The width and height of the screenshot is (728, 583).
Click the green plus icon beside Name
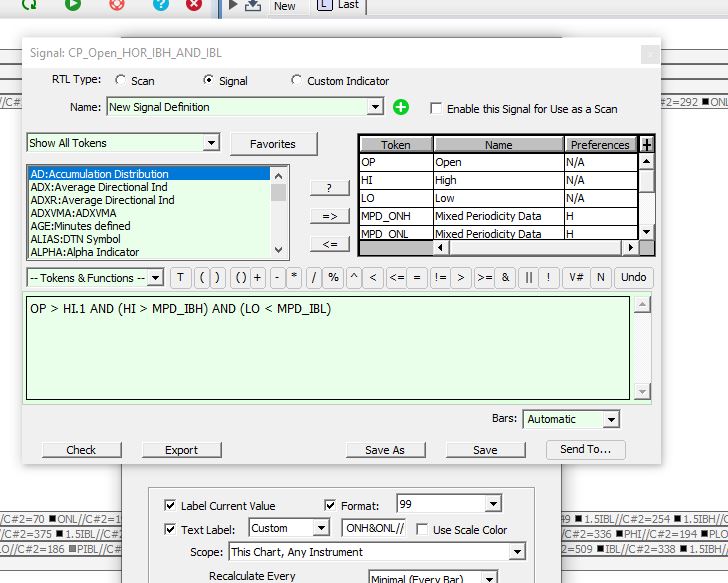pyautogui.click(x=401, y=107)
